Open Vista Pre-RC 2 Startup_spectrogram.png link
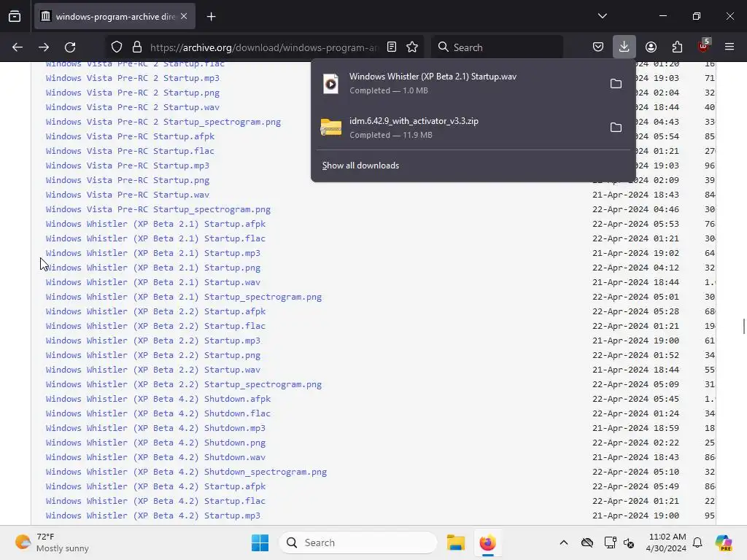Screen dimensions: 747x560 click(x=163, y=122)
